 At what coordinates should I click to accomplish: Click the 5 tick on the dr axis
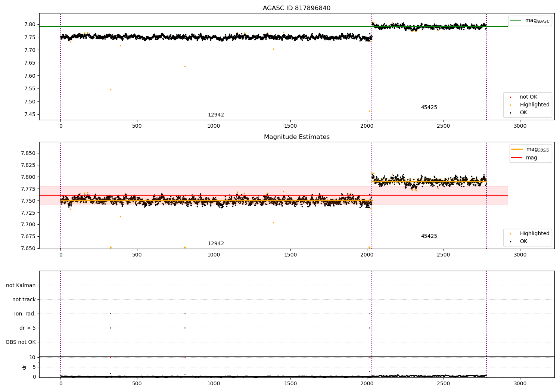pyautogui.click(x=34, y=367)
